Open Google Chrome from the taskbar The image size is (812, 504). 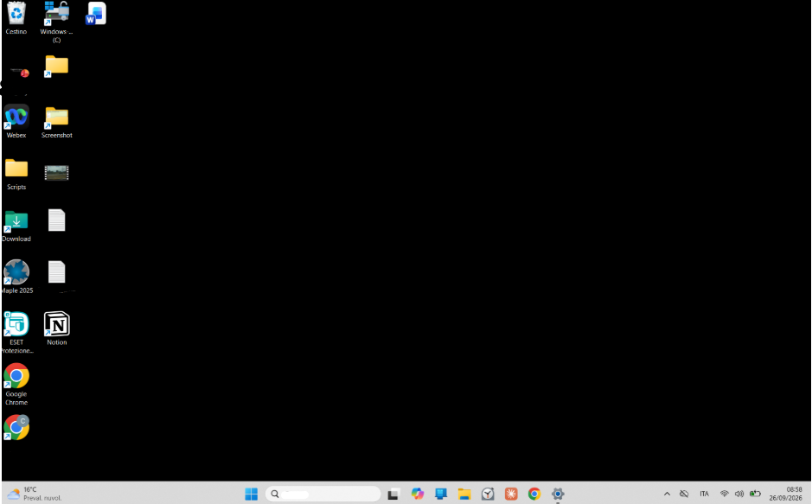[534, 494]
